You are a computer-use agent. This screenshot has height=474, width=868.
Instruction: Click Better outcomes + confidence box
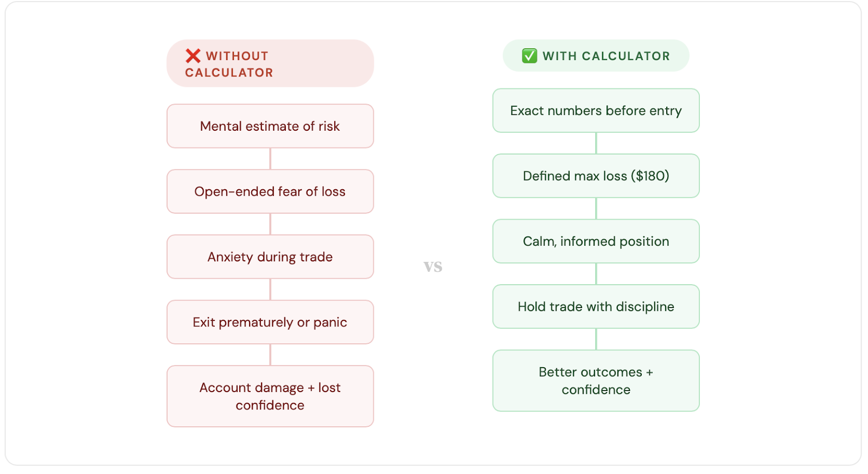point(596,381)
